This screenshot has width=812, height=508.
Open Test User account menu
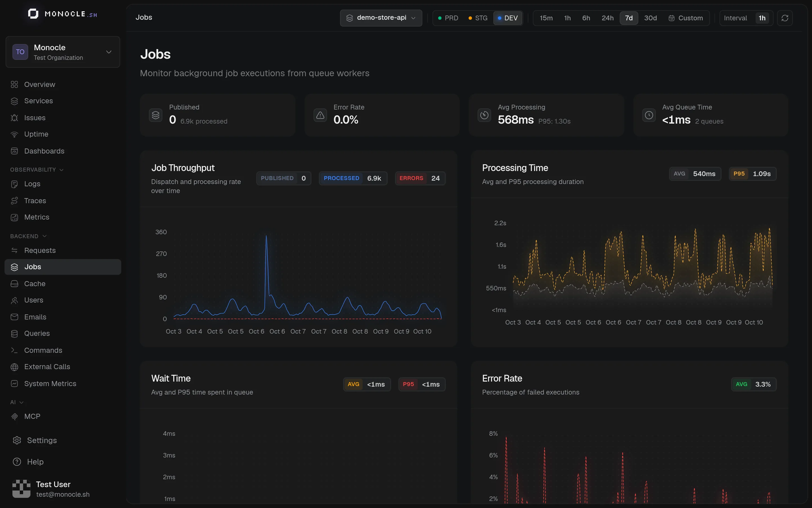click(x=63, y=489)
